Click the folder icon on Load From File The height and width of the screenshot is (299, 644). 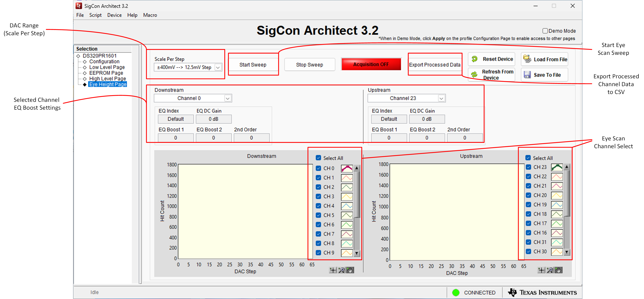click(527, 59)
